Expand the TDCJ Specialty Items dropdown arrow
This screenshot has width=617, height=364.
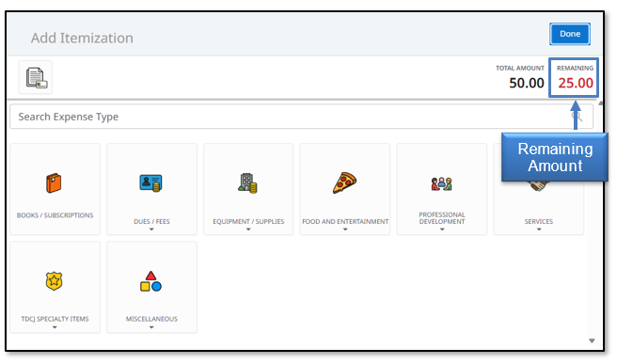point(55,327)
